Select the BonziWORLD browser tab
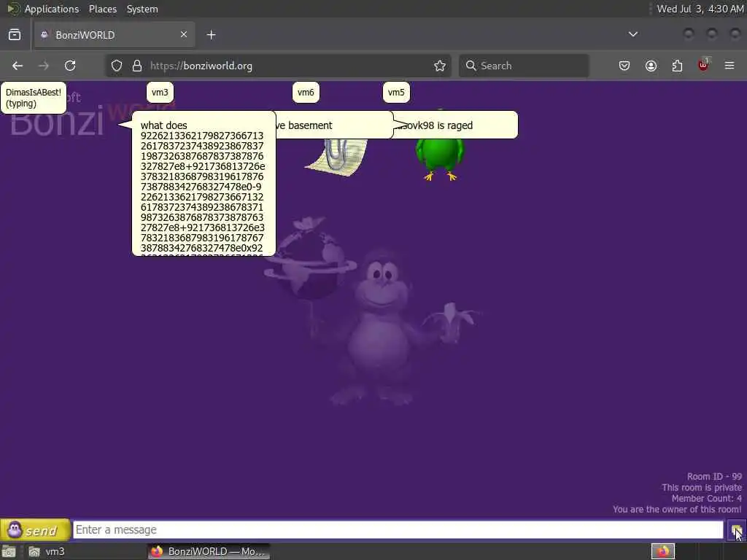Viewport: 747px width, 560px height. (115, 35)
